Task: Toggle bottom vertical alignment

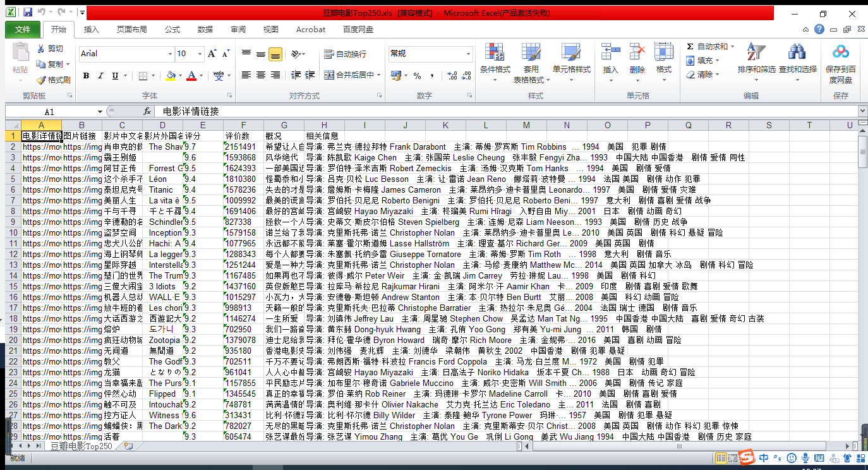Action: 275,54
